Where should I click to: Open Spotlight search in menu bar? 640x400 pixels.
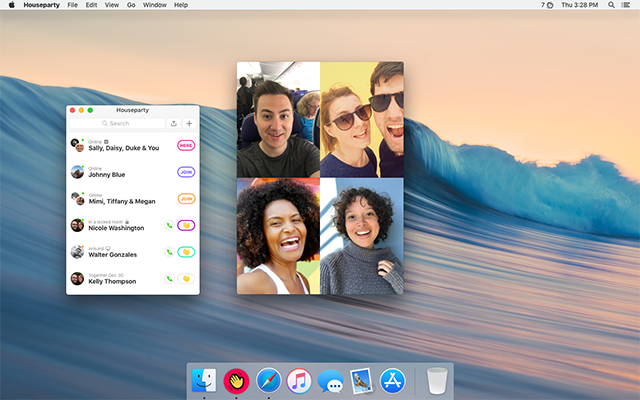613,5
